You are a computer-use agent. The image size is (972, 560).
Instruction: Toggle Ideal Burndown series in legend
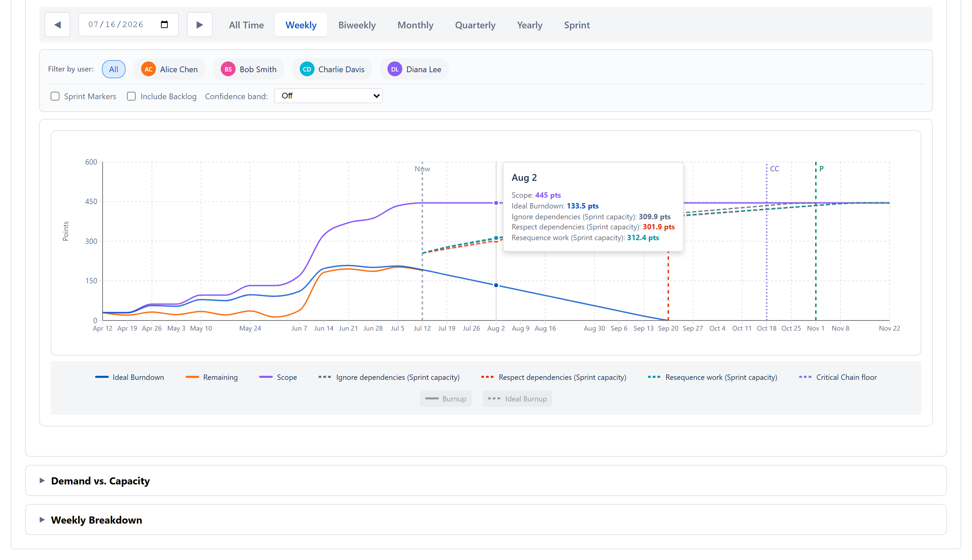click(x=130, y=377)
